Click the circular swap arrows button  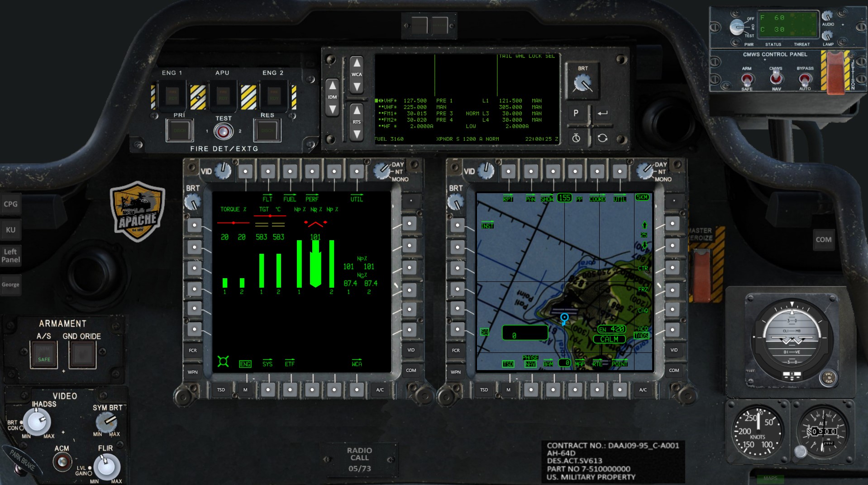click(x=602, y=138)
